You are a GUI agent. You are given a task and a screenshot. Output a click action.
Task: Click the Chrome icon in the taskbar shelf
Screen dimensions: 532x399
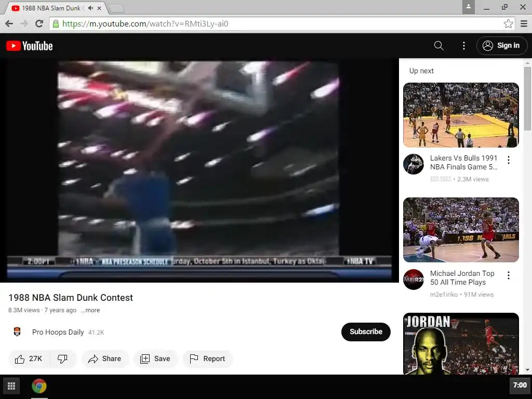[39, 386]
